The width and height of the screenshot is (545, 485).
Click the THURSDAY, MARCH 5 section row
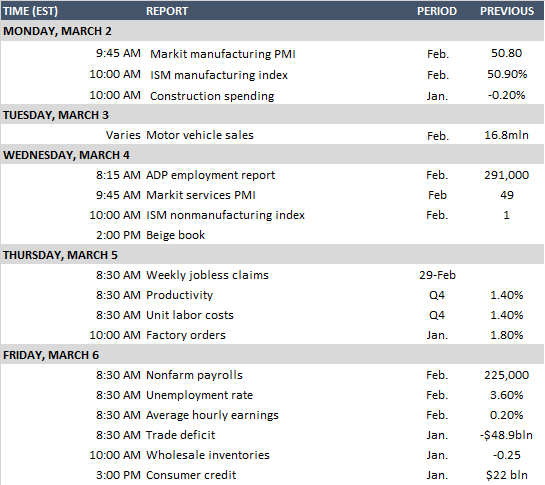pos(272,255)
